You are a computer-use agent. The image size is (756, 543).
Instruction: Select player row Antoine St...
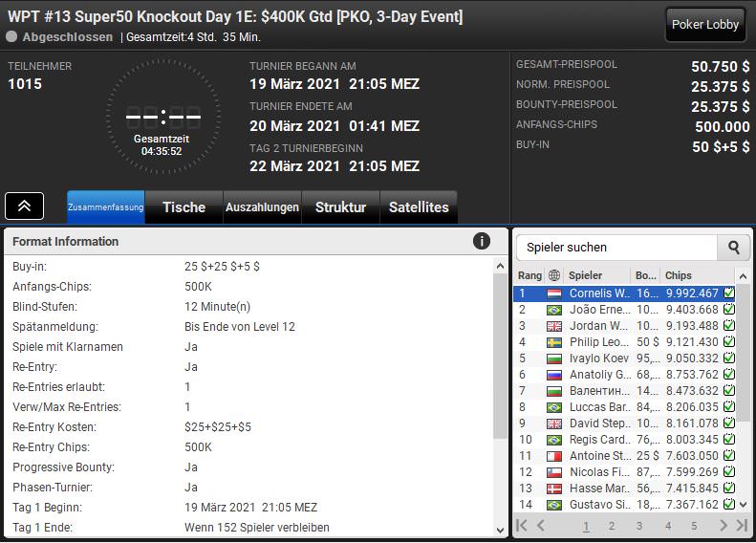point(624,456)
